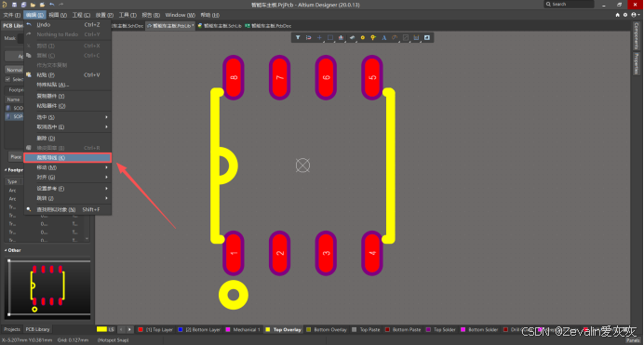The width and height of the screenshot is (644, 345).
Task: Switch to the PCB Library panel tab
Action: pos(37,329)
